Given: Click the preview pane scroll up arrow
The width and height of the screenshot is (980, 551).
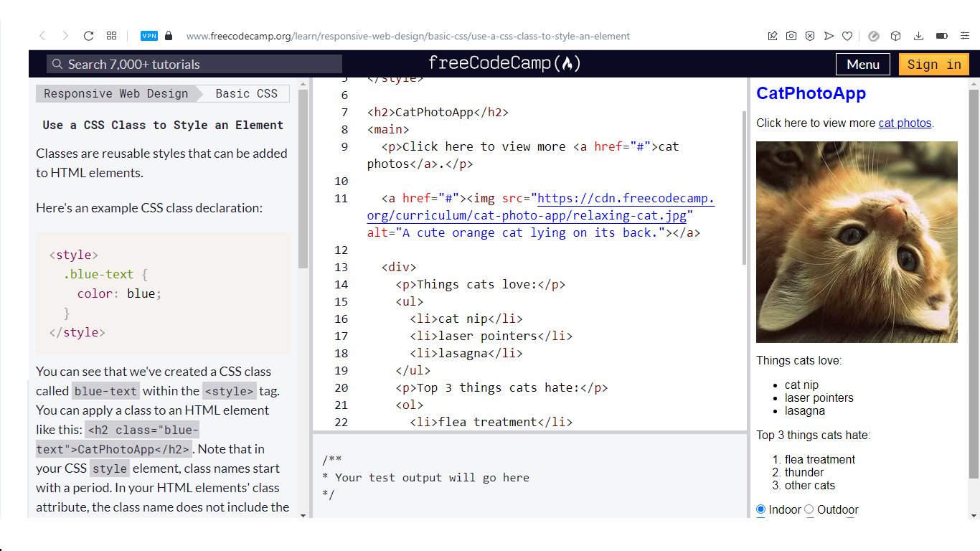Looking at the screenshot, I should pos(974,83).
